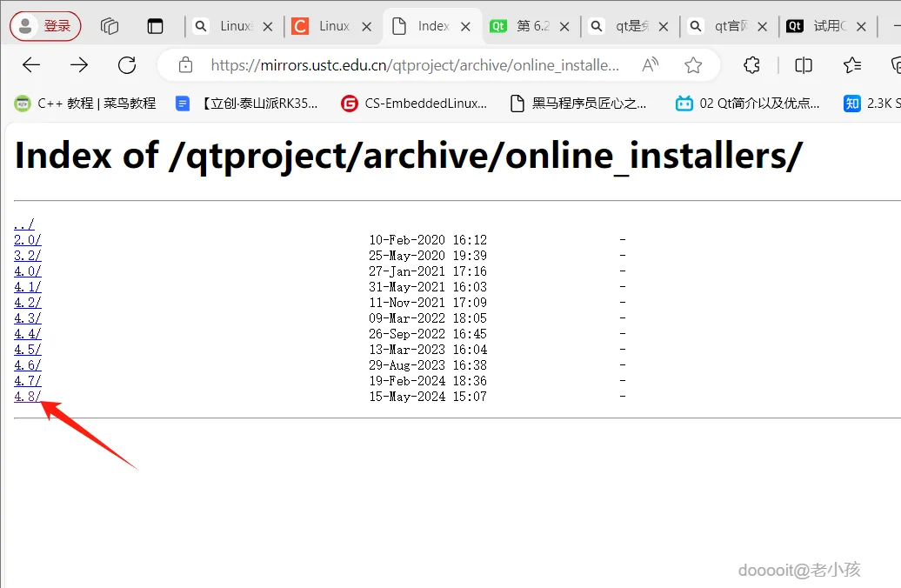Toggle split screen view
Screen dimensions: 901x588
[804, 65]
